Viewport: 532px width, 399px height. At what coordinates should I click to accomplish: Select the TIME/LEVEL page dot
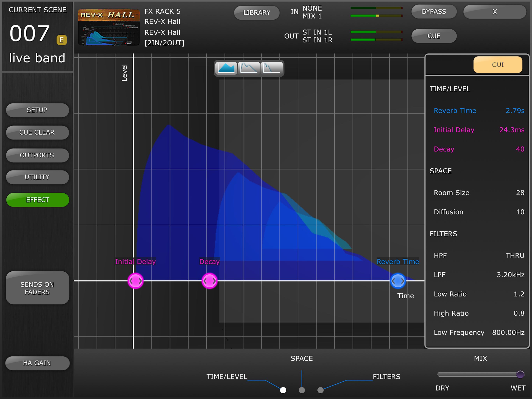point(283,390)
